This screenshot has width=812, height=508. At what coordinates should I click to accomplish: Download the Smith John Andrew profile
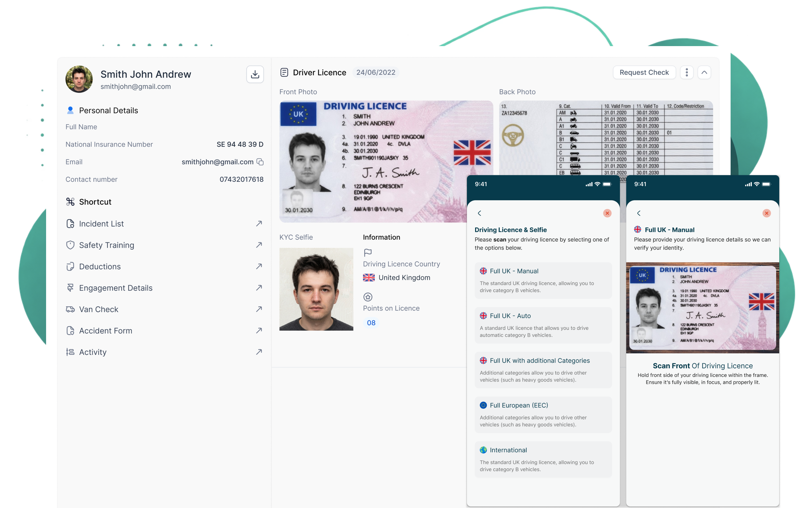coord(255,74)
